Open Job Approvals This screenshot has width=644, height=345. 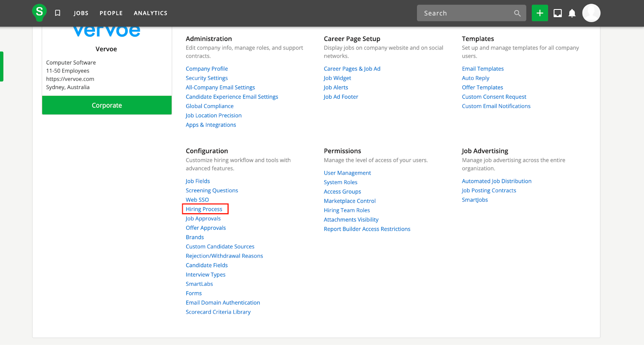pos(203,218)
